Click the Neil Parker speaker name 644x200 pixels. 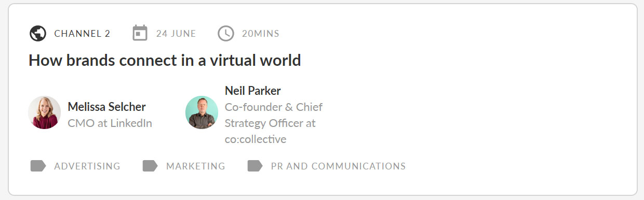253,91
